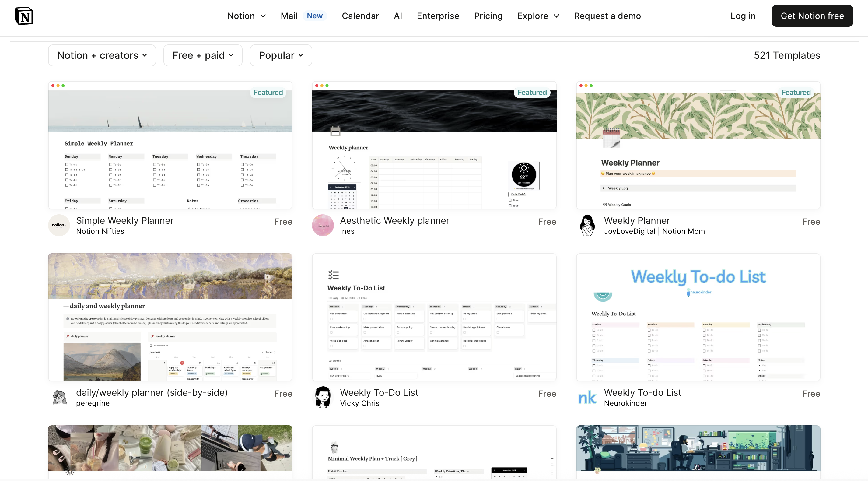Expand the 'Free + paid' filter
The image size is (868, 481).
point(202,55)
